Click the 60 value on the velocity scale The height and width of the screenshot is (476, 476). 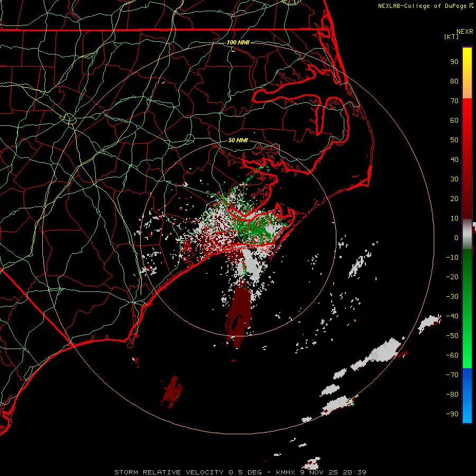454,120
